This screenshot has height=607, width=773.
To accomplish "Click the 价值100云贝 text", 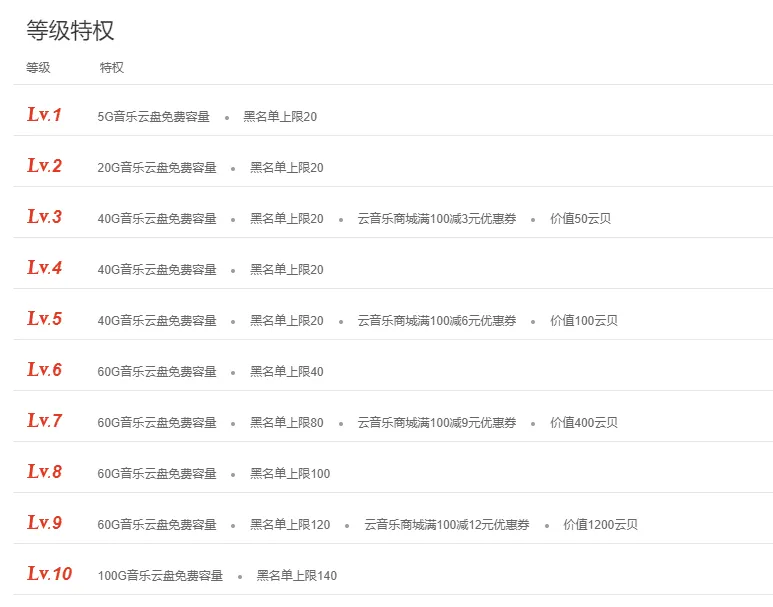I will (584, 321).
